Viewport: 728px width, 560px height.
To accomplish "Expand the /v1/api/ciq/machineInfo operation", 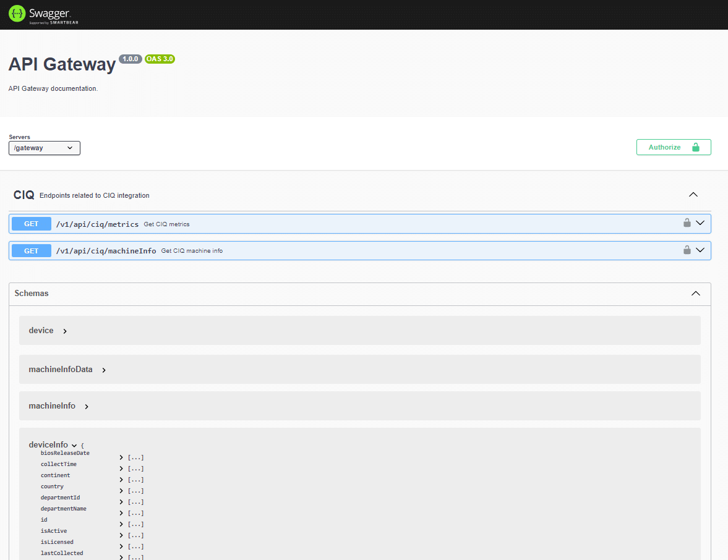I will pyautogui.click(x=701, y=250).
